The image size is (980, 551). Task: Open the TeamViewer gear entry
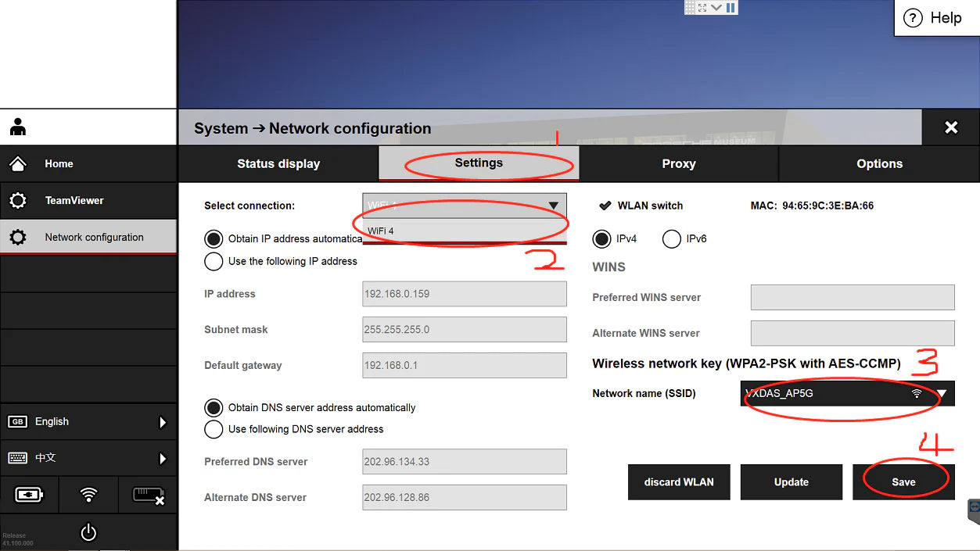tap(74, 201)
